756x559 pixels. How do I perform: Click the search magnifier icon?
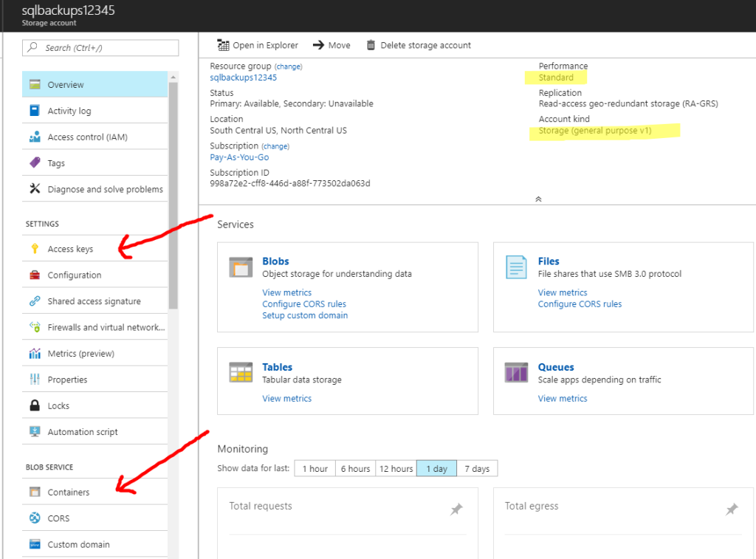click(x=32, y=47)
